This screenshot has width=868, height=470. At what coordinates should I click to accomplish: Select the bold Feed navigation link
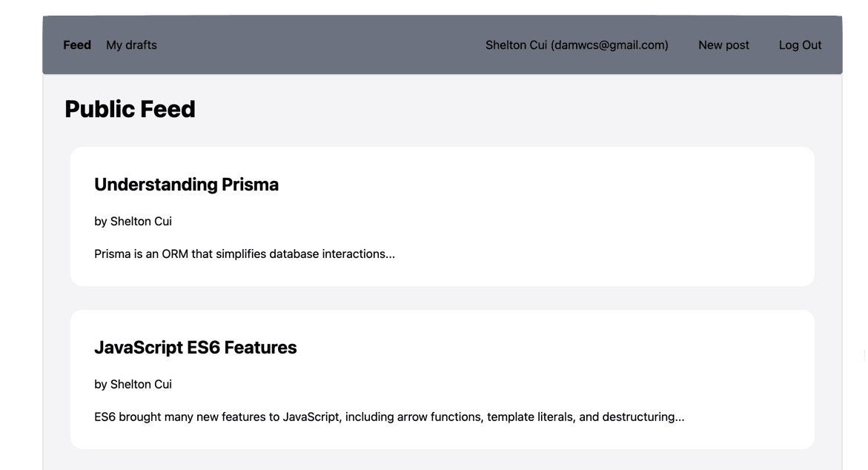pos(76,44)
